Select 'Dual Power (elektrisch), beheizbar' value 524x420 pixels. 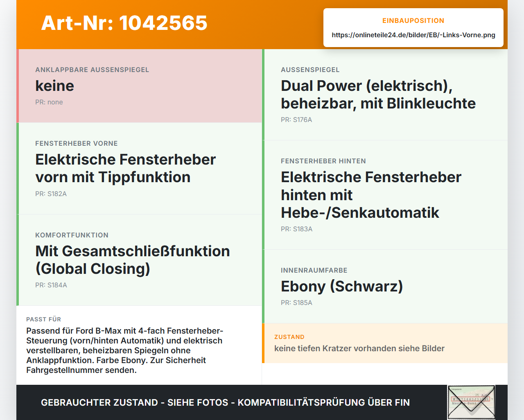click(378, 95)
